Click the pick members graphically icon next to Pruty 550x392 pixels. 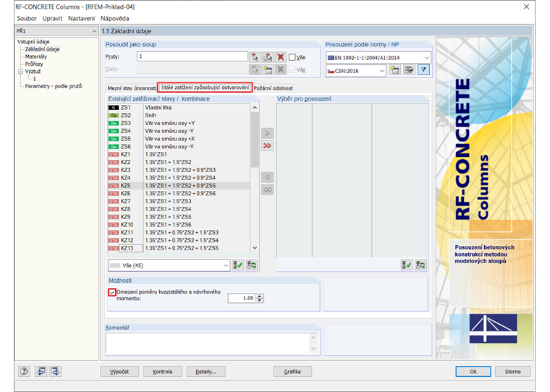pos(255,57)
